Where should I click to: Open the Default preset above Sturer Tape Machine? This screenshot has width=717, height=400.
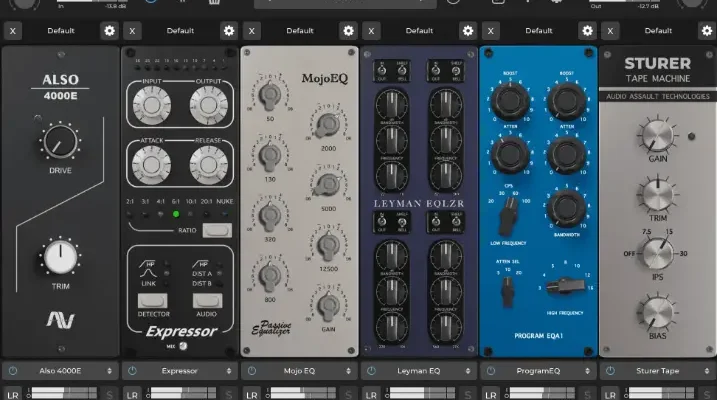point(658,31)
